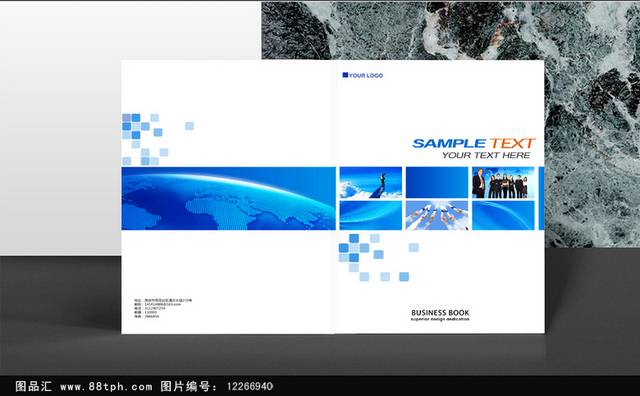Open the www.88tph.com website link
Viewport: 640px width, 396px height.
click(106, 386)
